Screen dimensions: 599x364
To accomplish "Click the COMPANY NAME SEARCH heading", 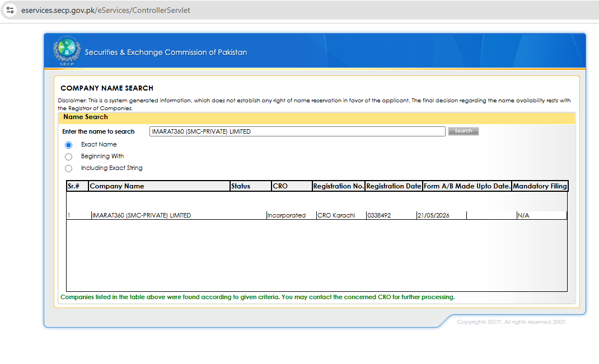I will [107, 88].
